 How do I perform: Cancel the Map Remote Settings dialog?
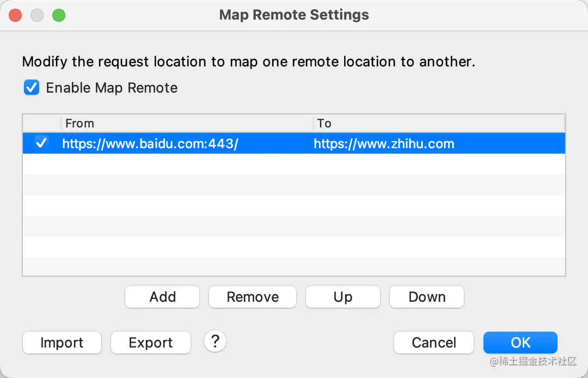pyautogui.click(x=434, y=343)
